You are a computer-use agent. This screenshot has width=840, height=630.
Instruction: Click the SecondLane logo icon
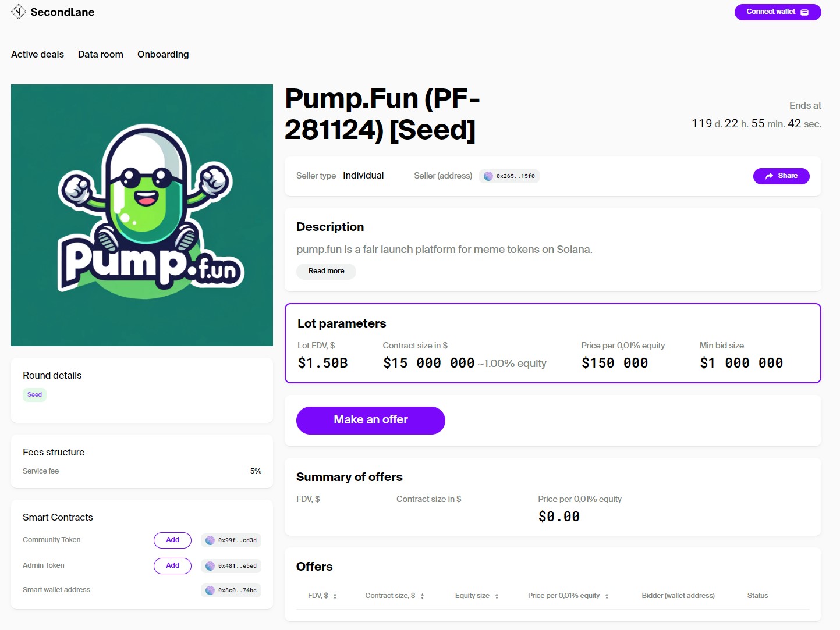(x=19, y=12)
